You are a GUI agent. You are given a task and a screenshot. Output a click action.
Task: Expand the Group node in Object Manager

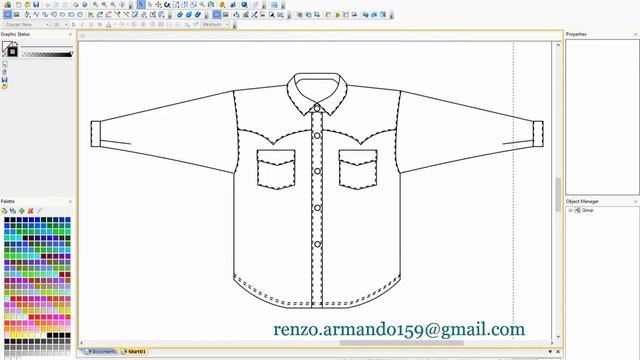pos(571,210)
